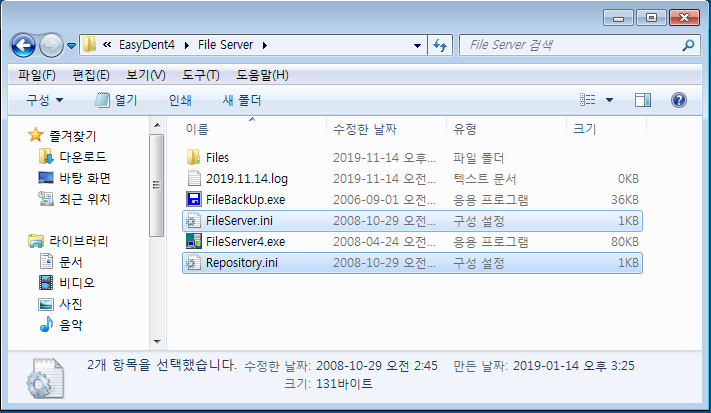711x413 pixels.
Task: Select the Files folder name
Action: click(217, 157)
